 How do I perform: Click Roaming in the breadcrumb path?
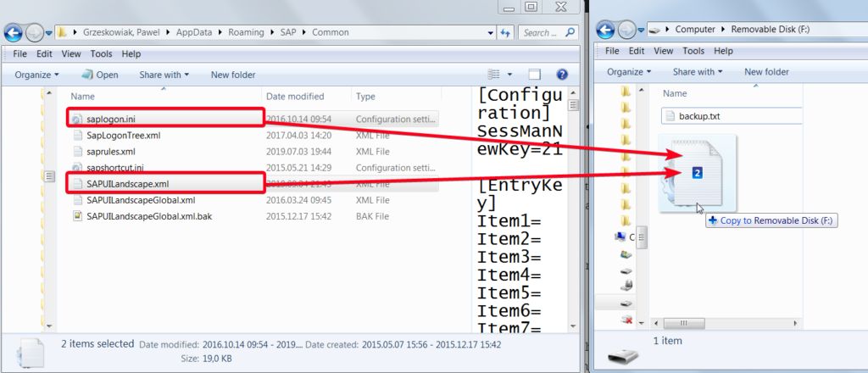[246, 33]
